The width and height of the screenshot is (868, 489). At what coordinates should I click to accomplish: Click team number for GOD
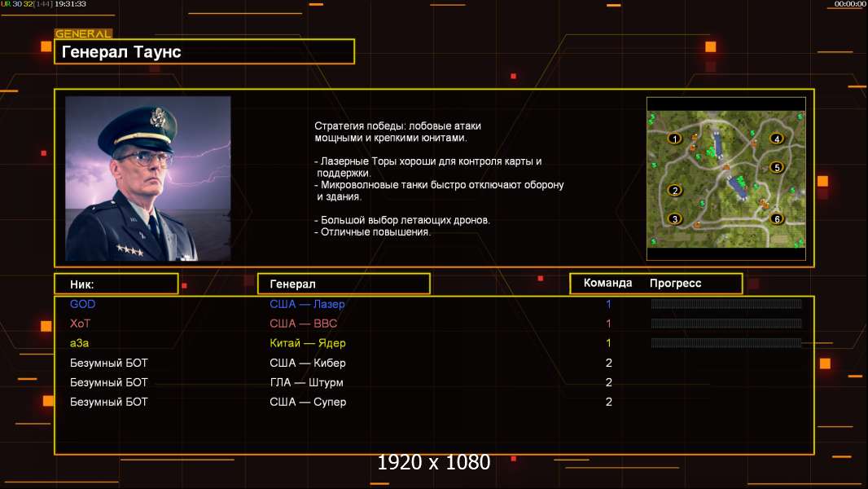coord(608,304)
